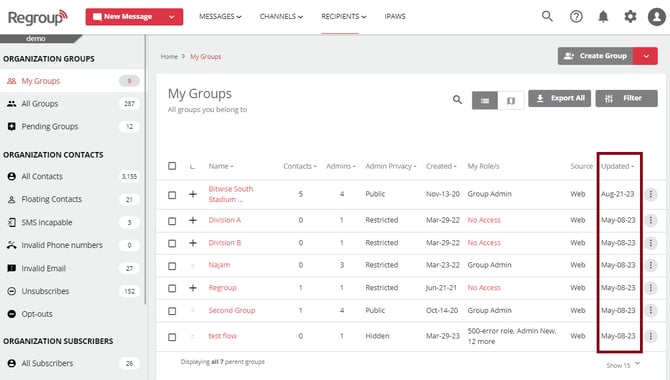Open the CHANNELS menu
Viewport: 670px width, 380px height.
click(x=281, y=16)
